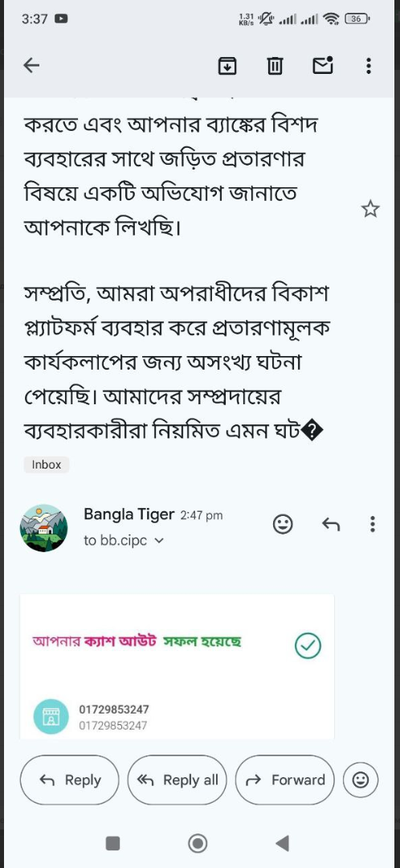
Task: Expand recipient details next to bb.cipc
Action: (159, 541)
